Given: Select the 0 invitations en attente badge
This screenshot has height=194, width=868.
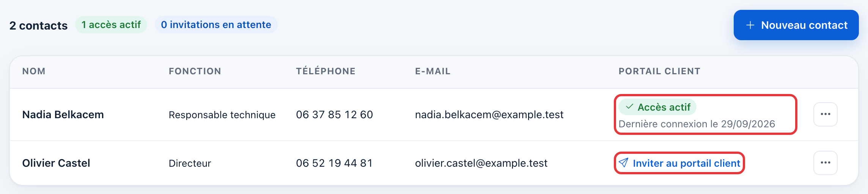Looking at the screenshot, I should click(x=216, y=25).
